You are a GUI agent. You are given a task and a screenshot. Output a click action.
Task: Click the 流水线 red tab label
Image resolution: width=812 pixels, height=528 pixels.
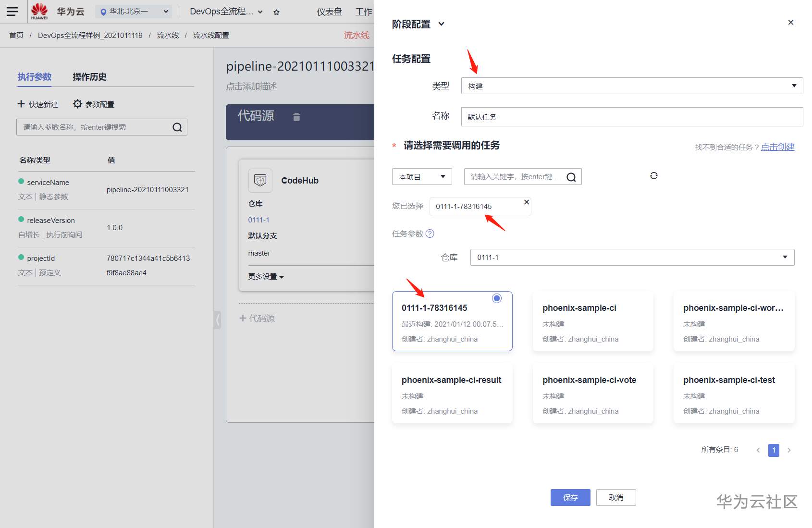coord(357,35)
